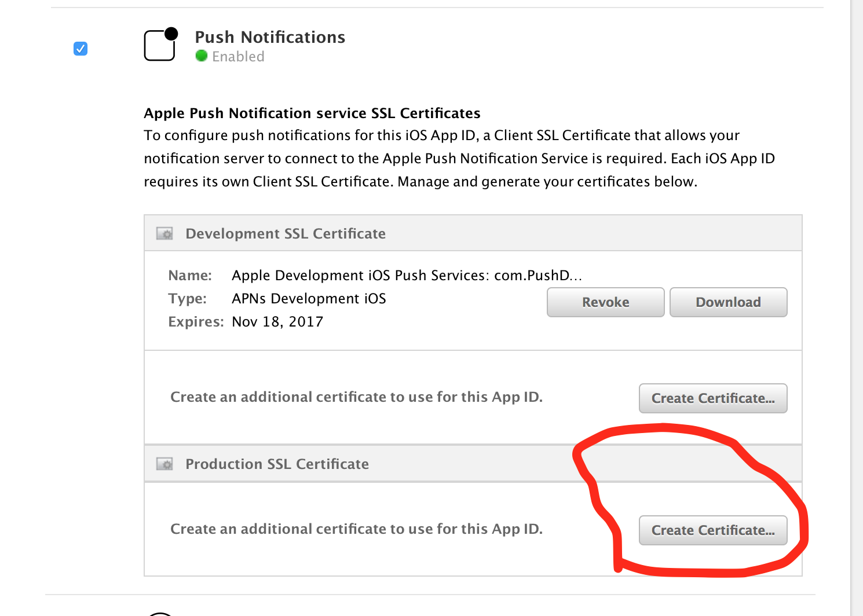Create Certificate under Development SSL Certificate
Viewport: 863px width, 616px height.
[712, 398]
